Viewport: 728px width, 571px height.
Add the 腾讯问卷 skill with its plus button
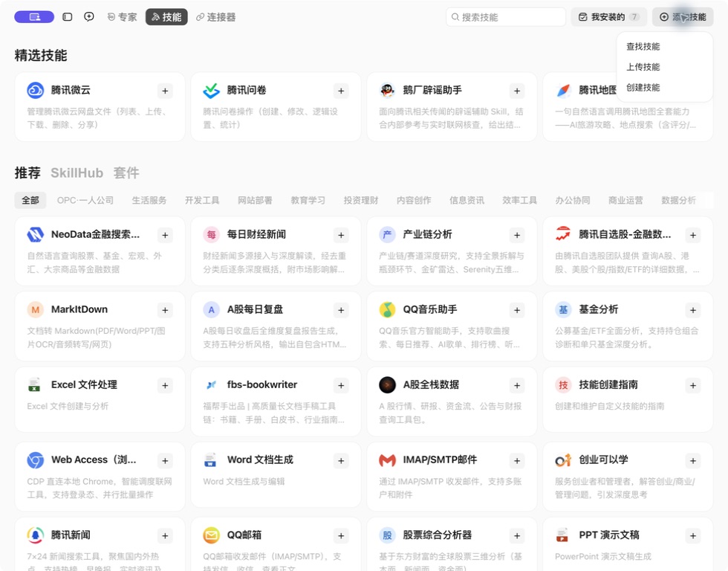pyautogui.click(x=341, y=91)
